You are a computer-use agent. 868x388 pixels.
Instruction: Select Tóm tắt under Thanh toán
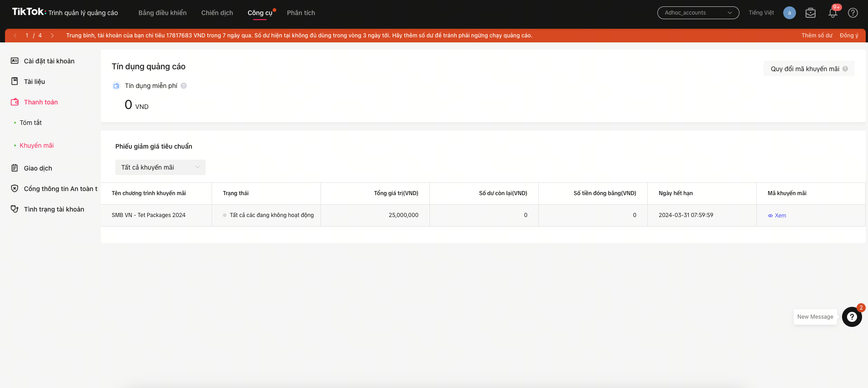click(31, 123)
